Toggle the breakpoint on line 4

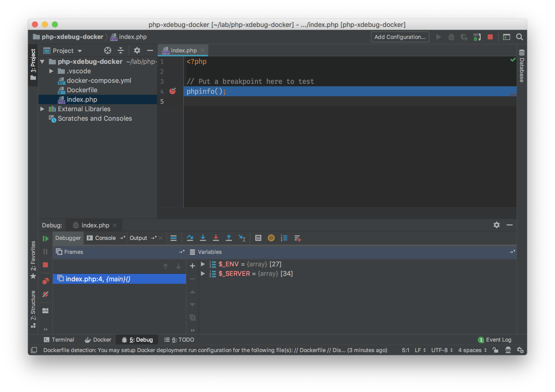tap(173, 91)
